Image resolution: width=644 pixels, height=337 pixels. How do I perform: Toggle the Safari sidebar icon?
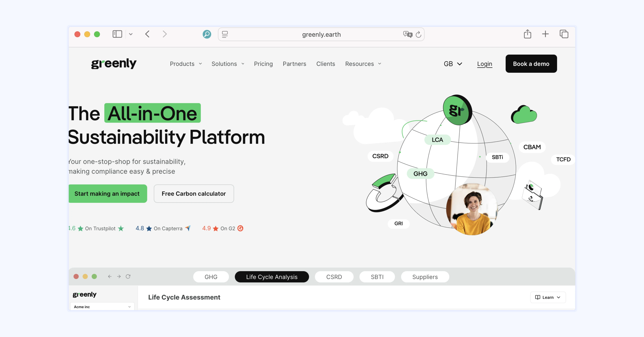click(x=117, y=34)
